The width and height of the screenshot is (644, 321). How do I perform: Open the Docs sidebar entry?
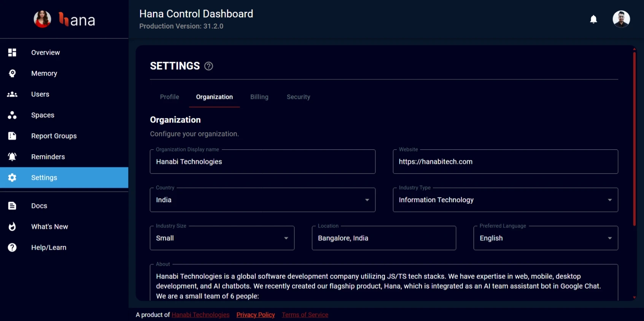(64, 206)
